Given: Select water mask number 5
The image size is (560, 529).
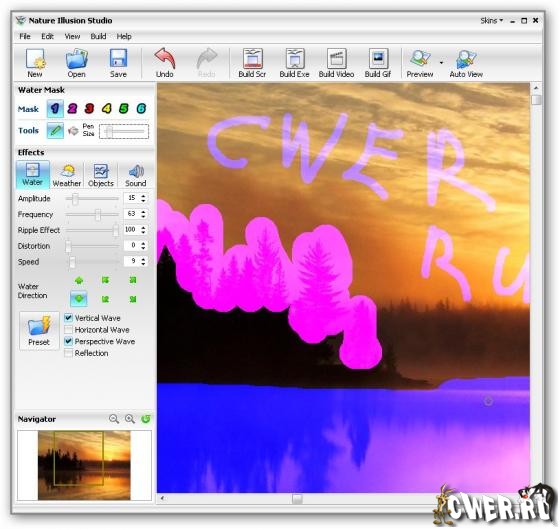Looking at the screenshot, I should 124,109.
